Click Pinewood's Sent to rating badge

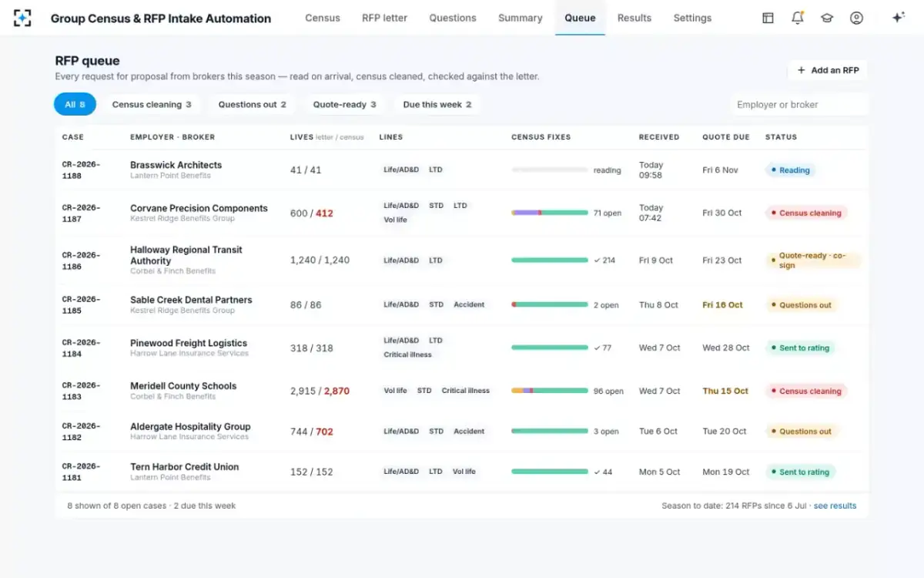coord(799,348)
